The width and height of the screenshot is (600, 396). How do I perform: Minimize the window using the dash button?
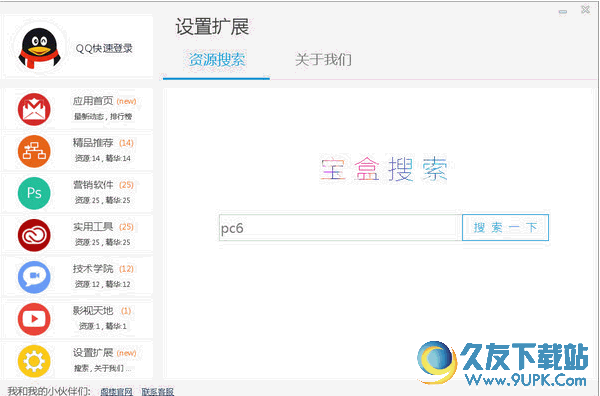562,12
